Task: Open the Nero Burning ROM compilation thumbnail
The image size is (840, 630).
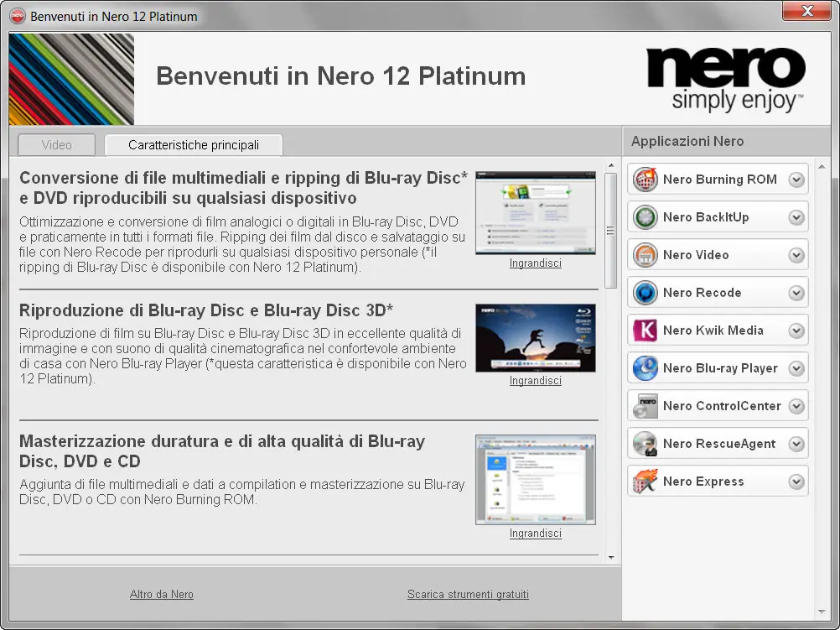Action: 535,480
